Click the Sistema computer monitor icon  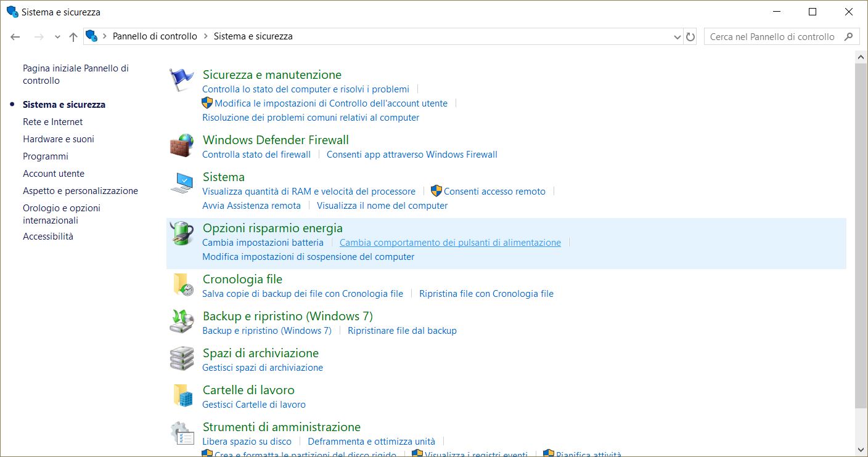point(182,183)
